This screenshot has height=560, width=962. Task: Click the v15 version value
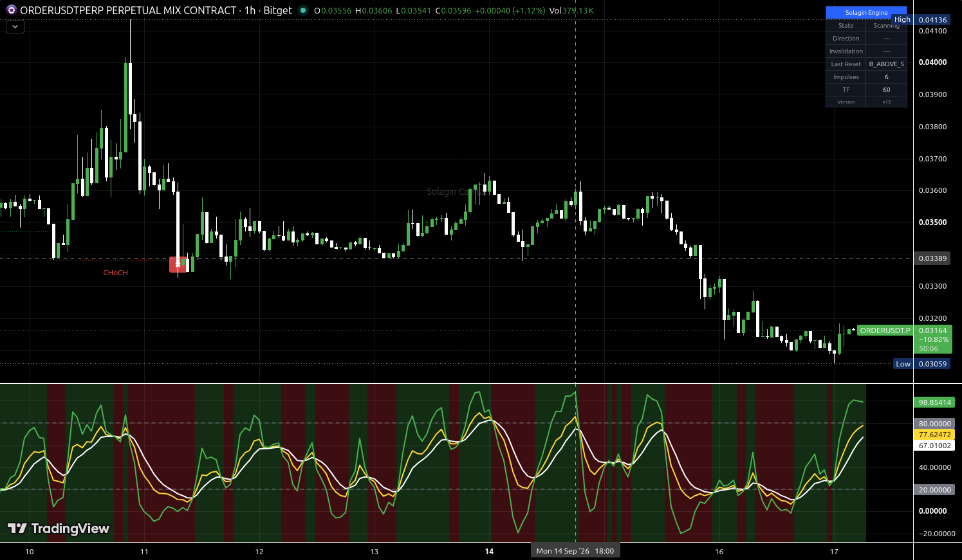(886, 102)
